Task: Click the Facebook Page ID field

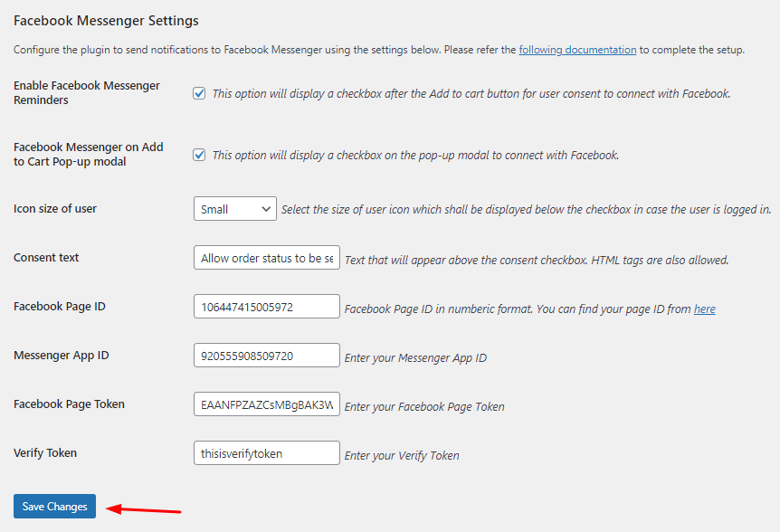Action: 267,307
